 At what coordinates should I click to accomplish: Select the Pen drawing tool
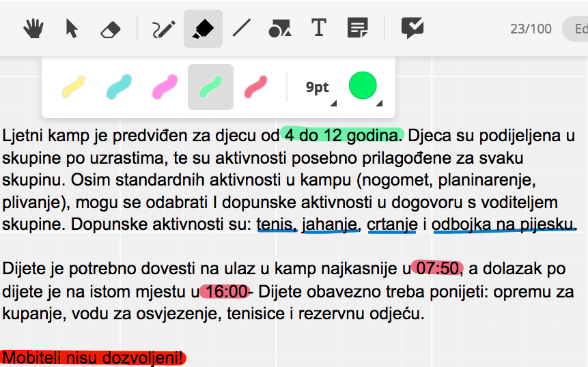(x=164, y=29)
